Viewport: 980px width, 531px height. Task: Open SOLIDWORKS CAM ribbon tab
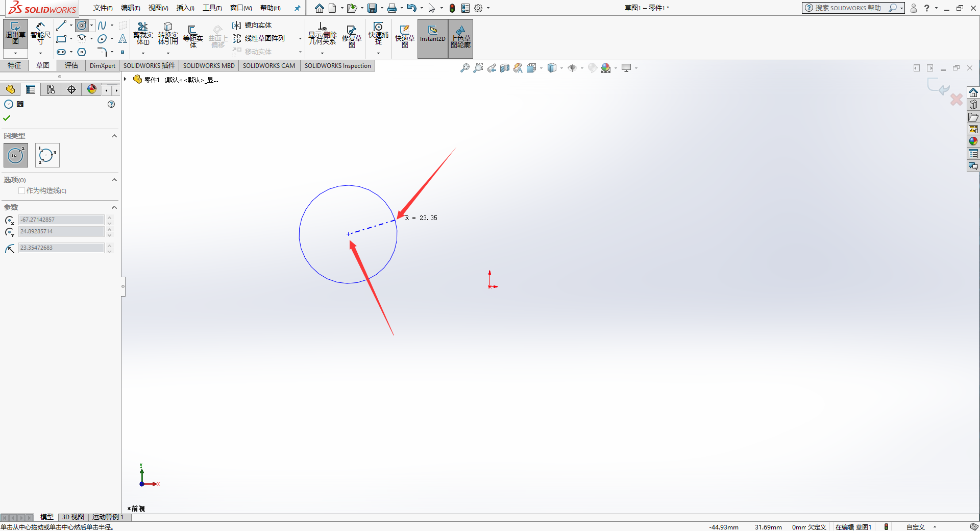coord(269,65)
